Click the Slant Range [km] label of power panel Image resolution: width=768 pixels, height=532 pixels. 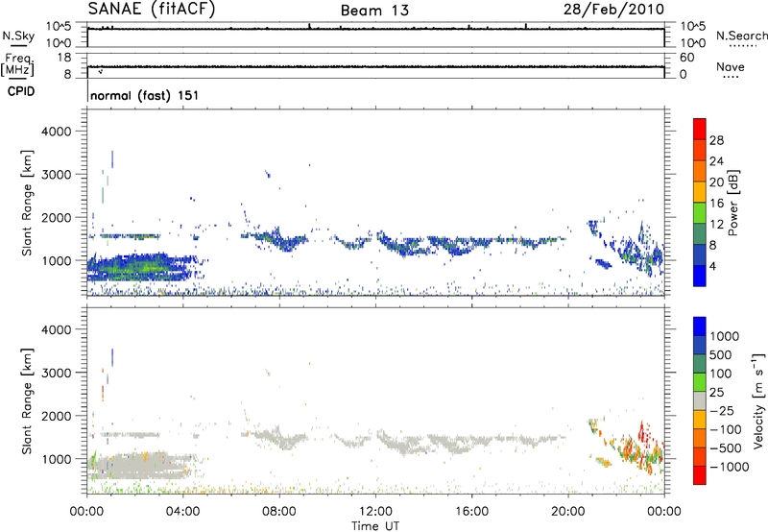pyautogui.click(x=27, y=203)
